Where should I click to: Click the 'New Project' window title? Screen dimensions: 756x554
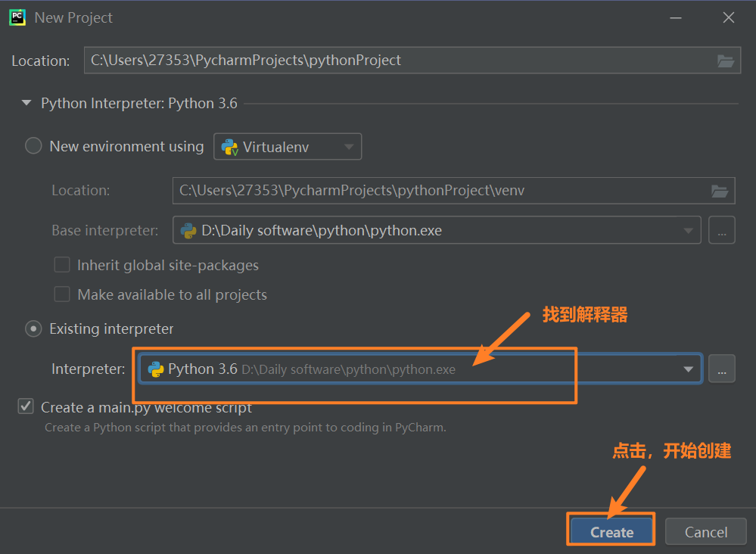click(73, 18)
